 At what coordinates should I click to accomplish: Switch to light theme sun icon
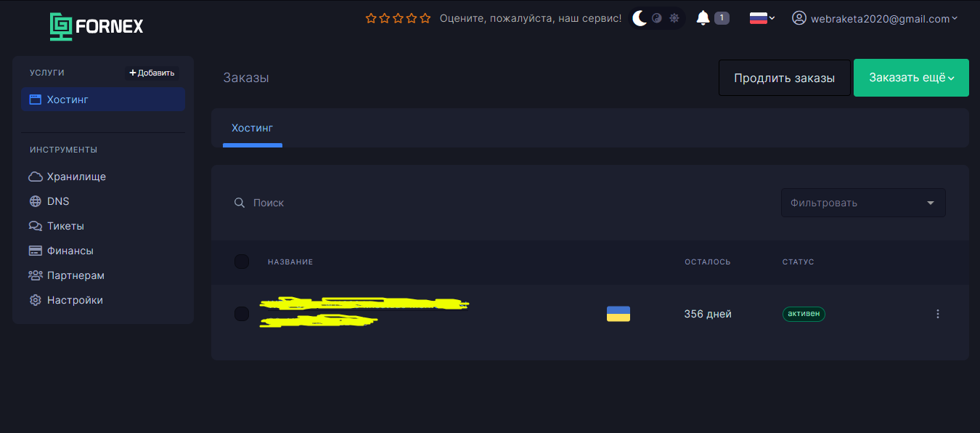[x=674, y=18]
